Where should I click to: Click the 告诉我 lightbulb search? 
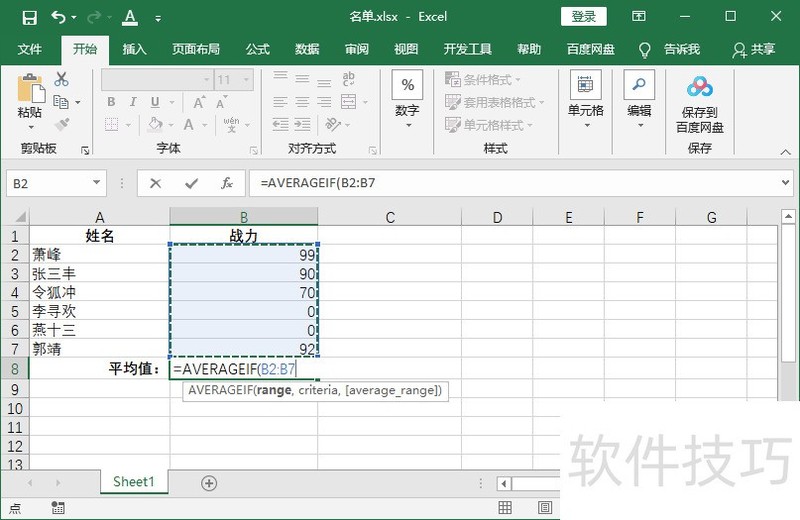(x=669, y=49)
